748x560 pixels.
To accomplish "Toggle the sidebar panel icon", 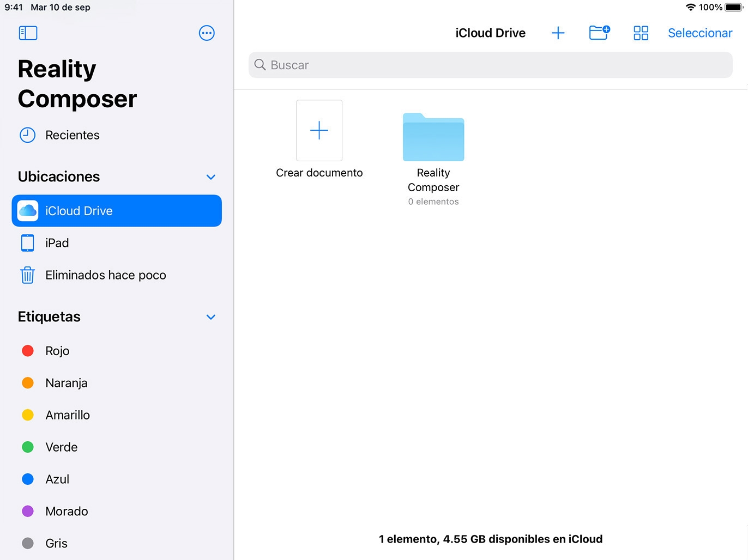I will (28, 33).
